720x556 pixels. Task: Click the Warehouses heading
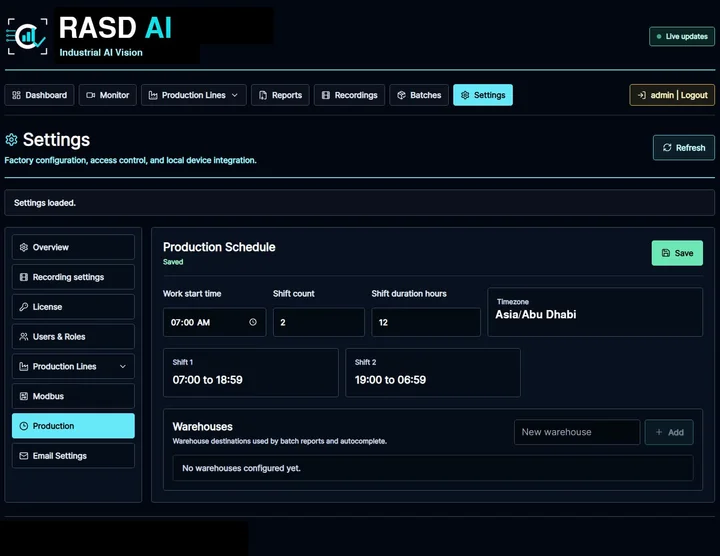tap(202, 427)
